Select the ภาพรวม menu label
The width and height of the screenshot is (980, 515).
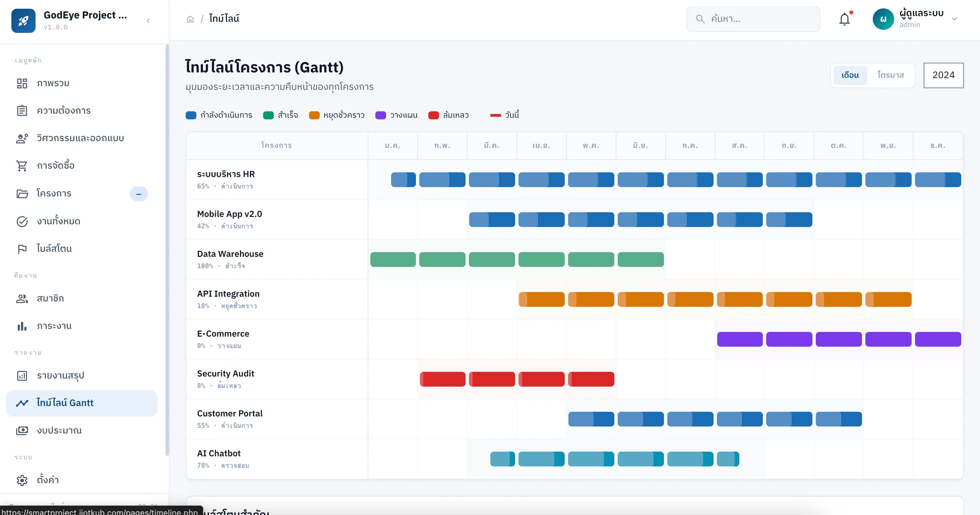53,83
